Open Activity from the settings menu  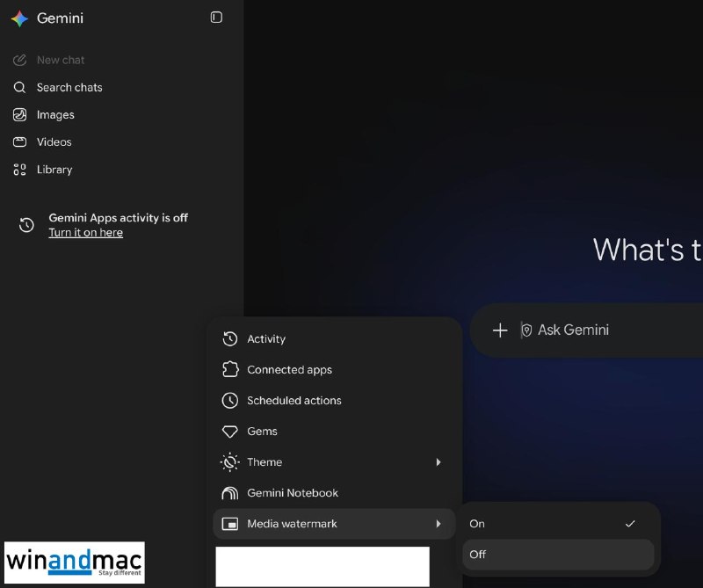coord(334,339)
